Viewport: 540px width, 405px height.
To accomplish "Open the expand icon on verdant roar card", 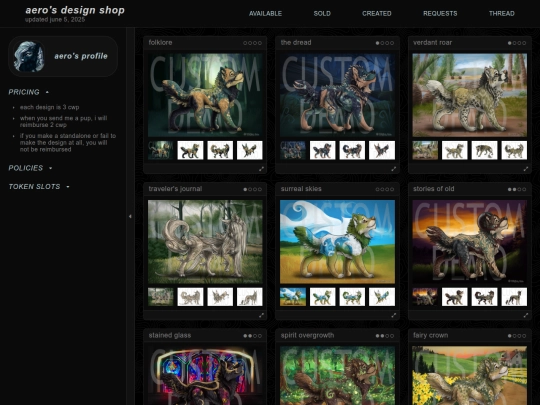I will [x=526, y=169].
